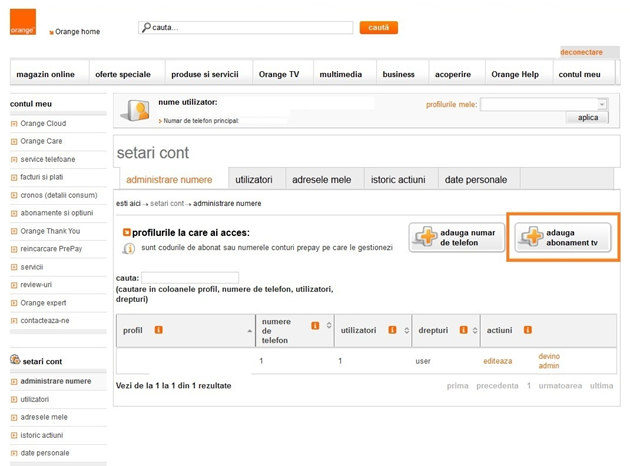Click setari cont in breadcrumb

[x=167, y=204]
